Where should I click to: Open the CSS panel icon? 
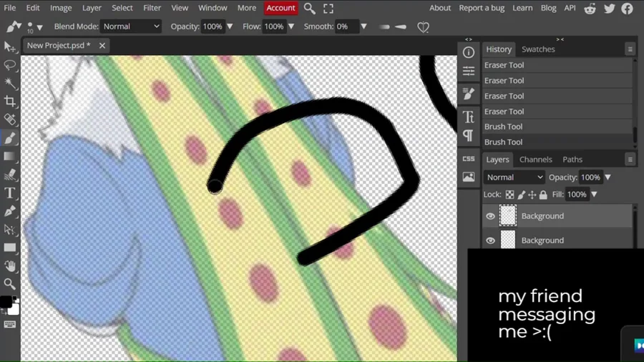tap(469, 159)
